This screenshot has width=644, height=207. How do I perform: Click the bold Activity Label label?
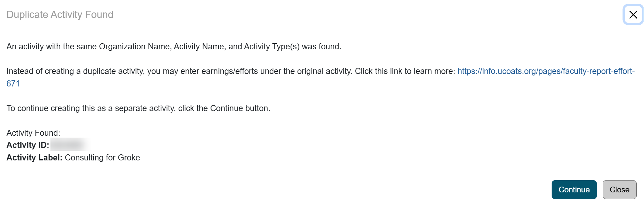click(35, 158)
